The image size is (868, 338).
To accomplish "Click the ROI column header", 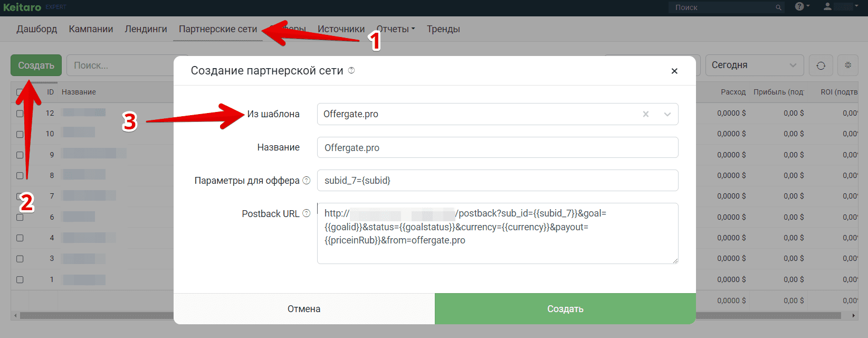I will (x=839, y=92).
